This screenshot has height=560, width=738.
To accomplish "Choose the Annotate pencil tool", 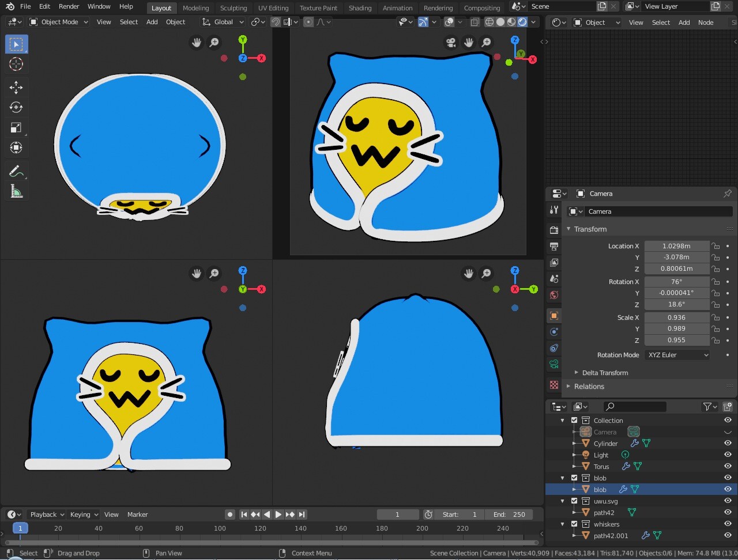I will click(16, 171).
